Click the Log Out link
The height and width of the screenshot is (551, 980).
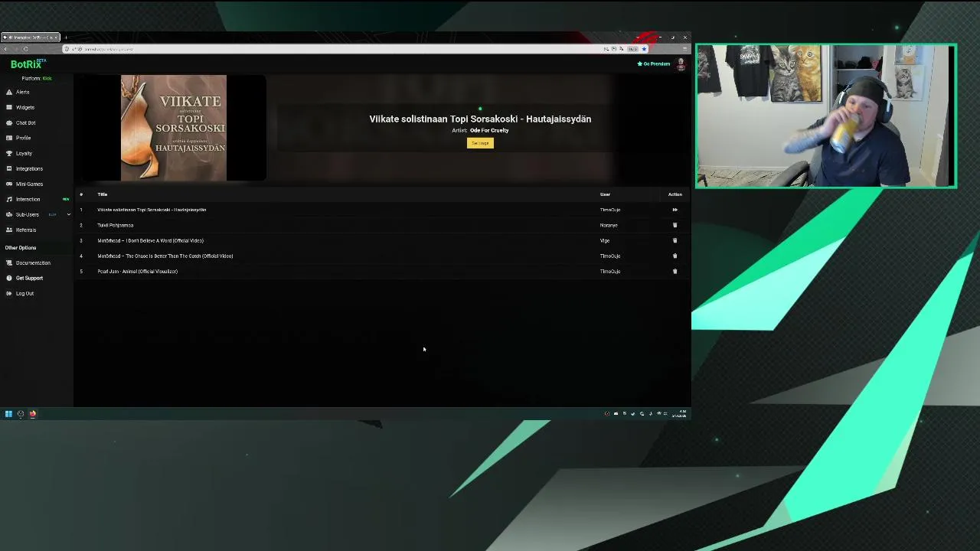coord(24,293)
